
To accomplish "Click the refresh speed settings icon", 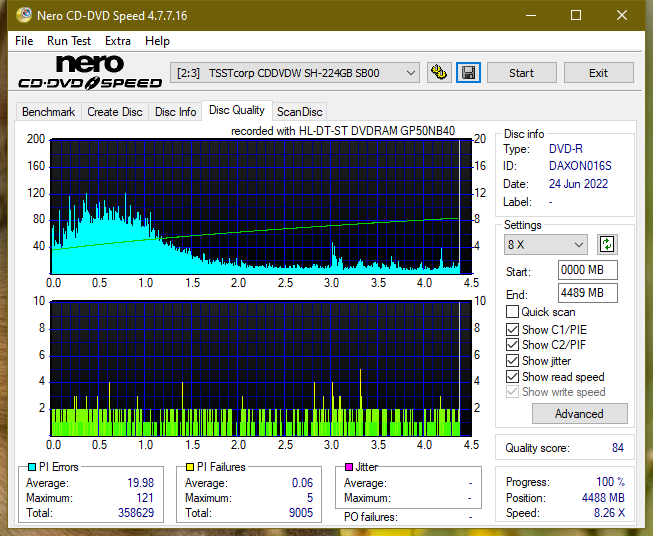I will coord(607,244).
